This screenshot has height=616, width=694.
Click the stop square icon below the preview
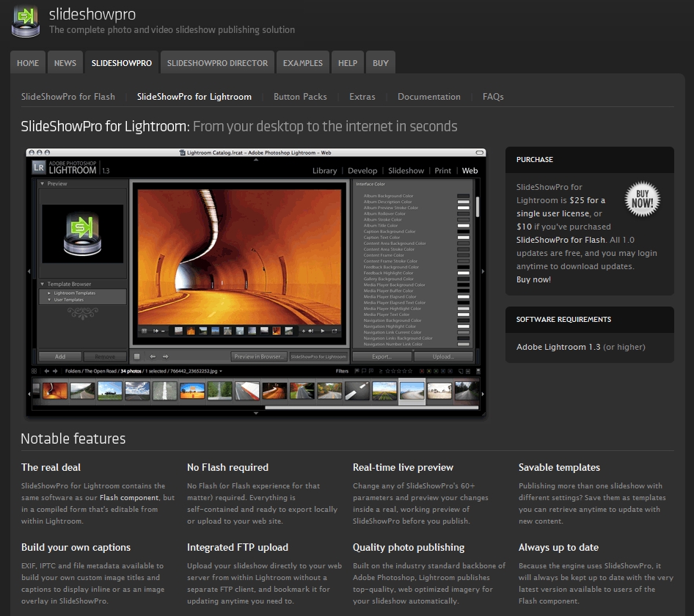(x=136, y=356)
